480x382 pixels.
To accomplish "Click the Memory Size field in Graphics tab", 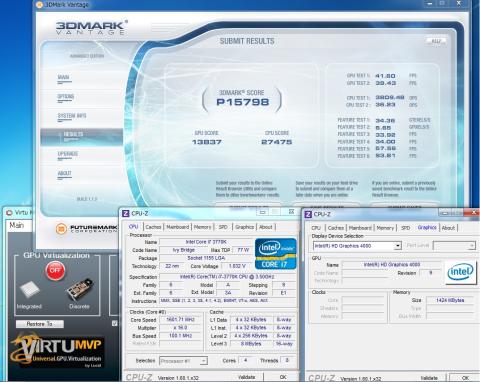I will tap(450, 300).
